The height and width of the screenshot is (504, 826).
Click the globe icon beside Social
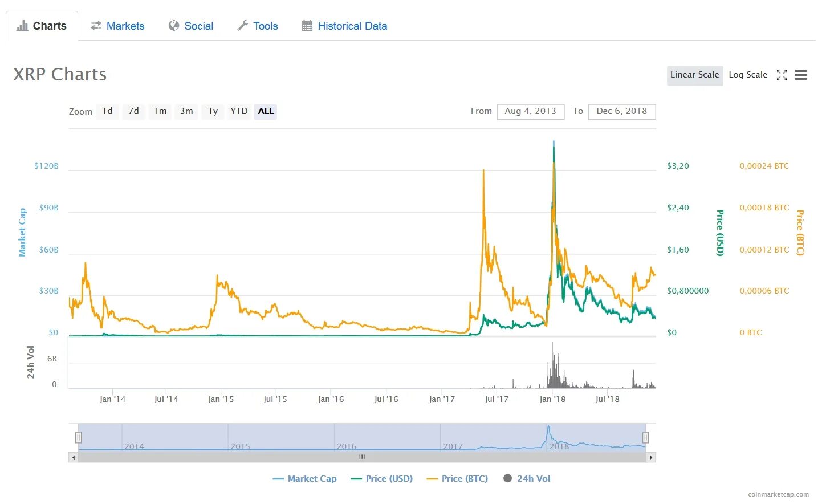(x=174, y=26)
